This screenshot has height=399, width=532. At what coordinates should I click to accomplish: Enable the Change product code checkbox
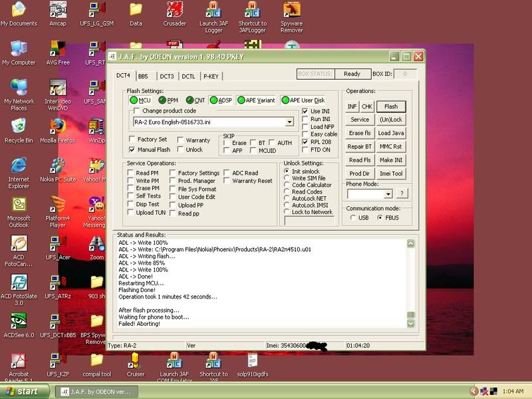pos(137,110)
